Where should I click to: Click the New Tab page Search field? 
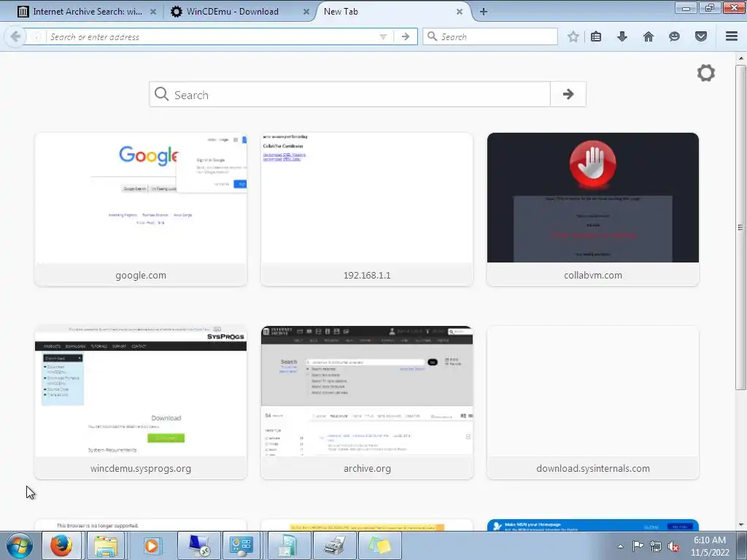(349, 94)
